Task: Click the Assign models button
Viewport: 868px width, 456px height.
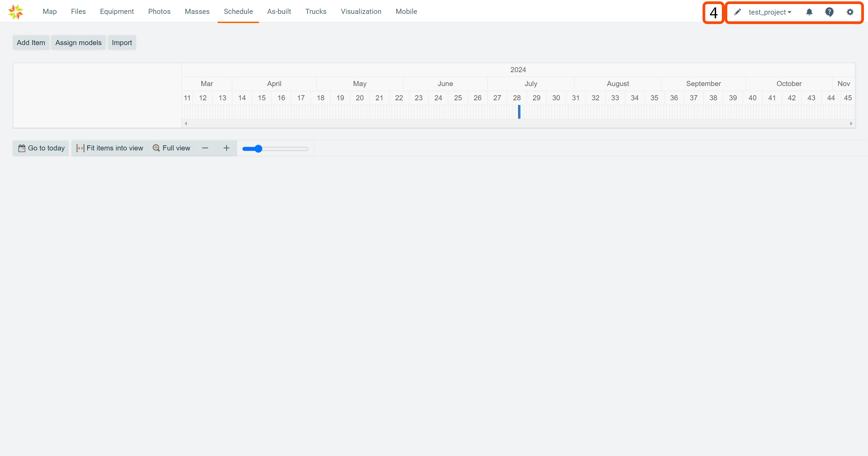Action: click(x=78, y=43)
